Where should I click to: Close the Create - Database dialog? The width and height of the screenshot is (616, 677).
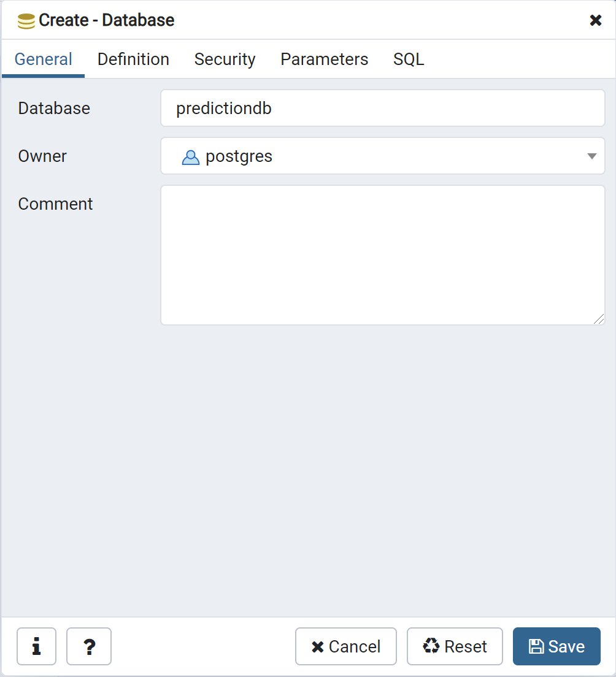[x=595, y=20]
